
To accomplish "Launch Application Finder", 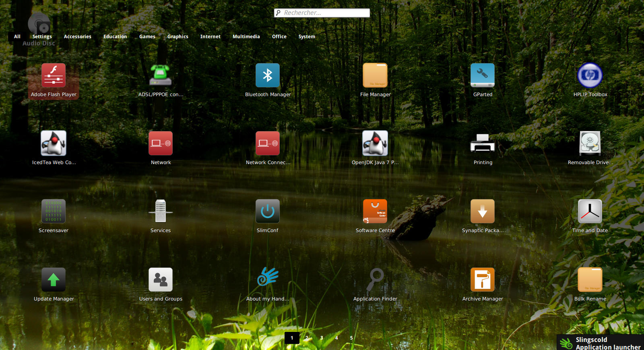I will tap(375, 285).
